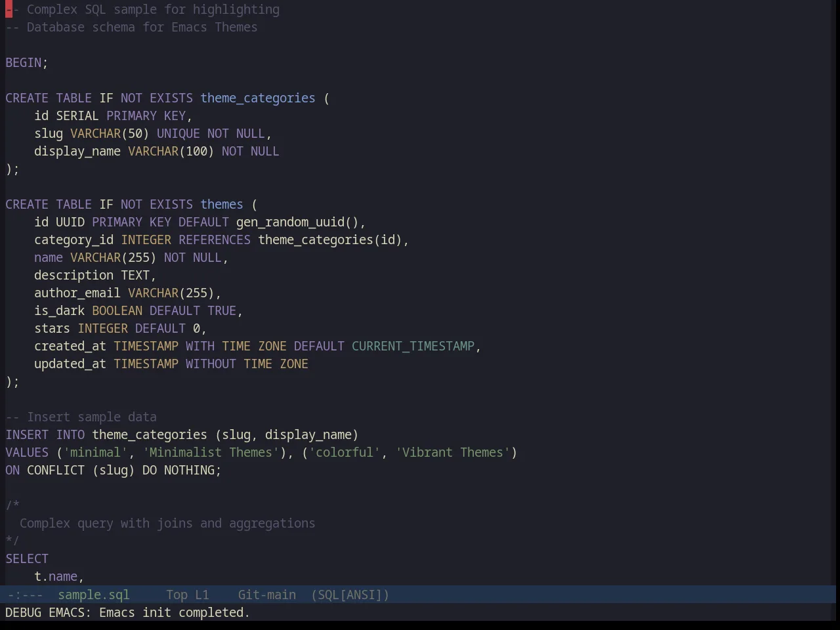Click the 'Database schema for Emacs Themes' comment
The height and width of the screenshot is (630, 840).
tap(131, 27)
